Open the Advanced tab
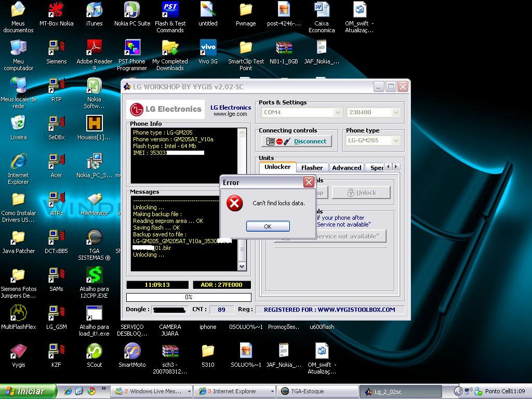 click(347, 168)
